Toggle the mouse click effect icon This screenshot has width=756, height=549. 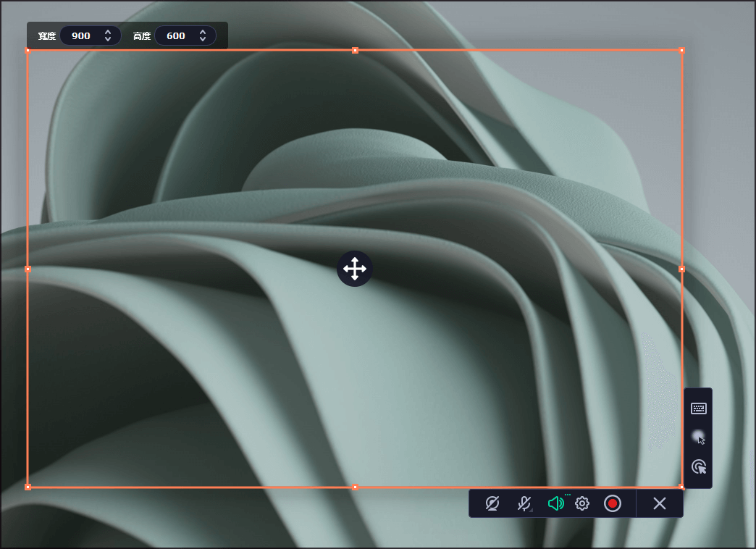tap(698, 467)
